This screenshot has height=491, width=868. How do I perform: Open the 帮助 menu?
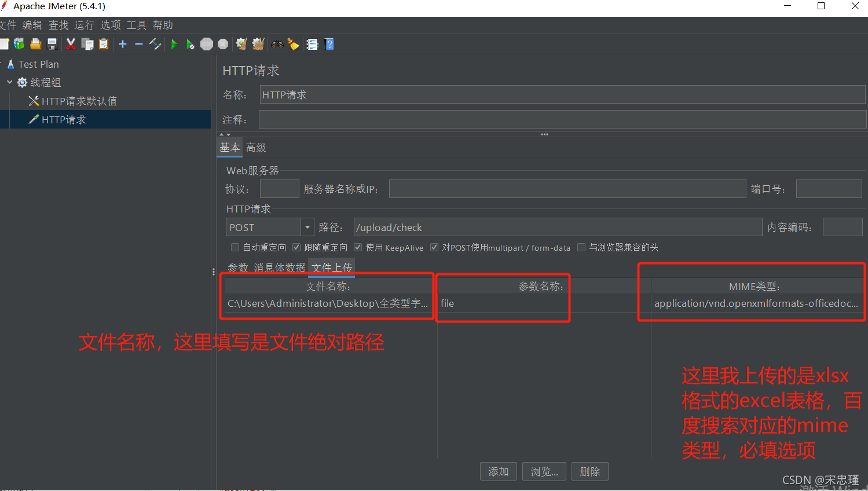[x=163, y=25]
